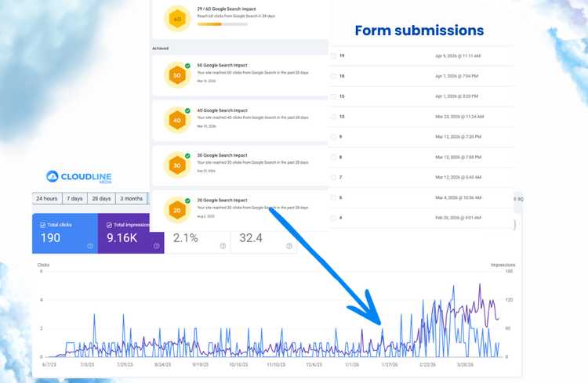The width and height of the screenshot is (588, 383).
Task: Check the box for submission 19
Action: pyautogui.click(x=333, y=56)
